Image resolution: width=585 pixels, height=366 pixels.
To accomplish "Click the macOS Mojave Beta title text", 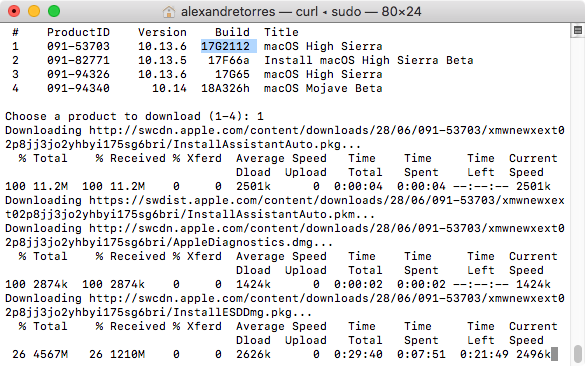I will 323,88.
